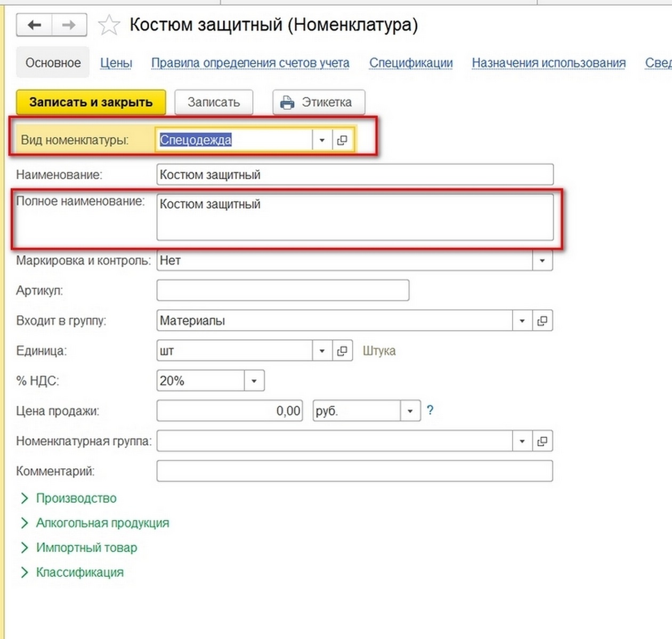Click the back navigation arrow
The image size is (672, 639).
click(35, 25)
